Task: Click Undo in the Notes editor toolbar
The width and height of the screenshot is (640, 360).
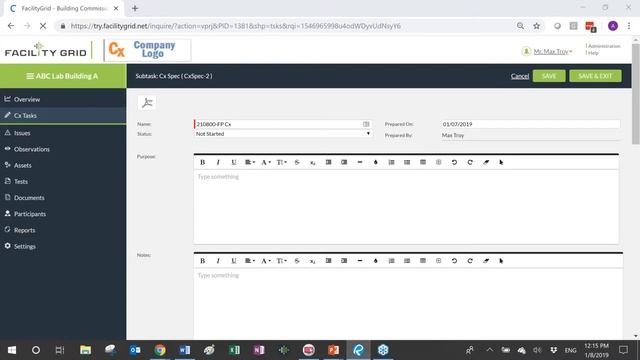Action: 454,261
